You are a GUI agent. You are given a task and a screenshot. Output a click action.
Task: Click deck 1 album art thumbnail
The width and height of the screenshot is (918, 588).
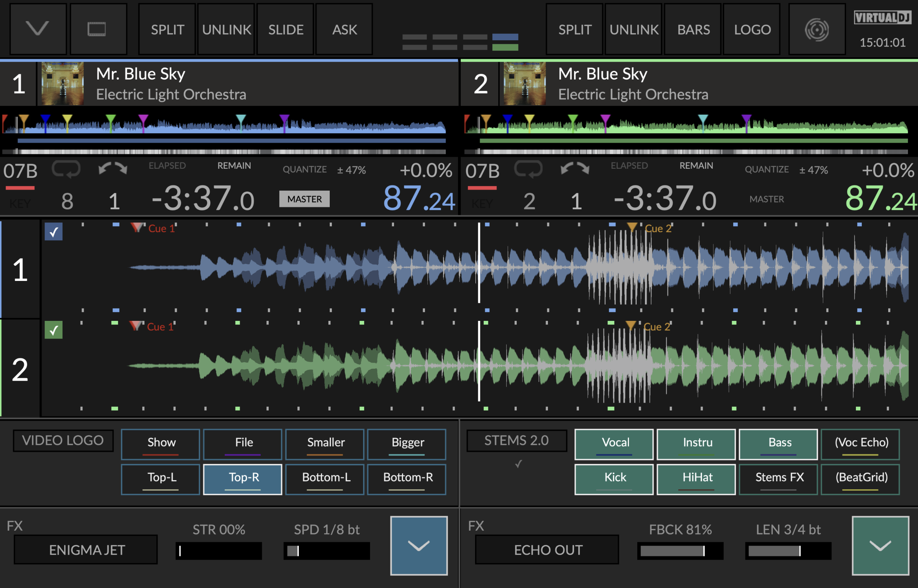click(x=62, y=83)
